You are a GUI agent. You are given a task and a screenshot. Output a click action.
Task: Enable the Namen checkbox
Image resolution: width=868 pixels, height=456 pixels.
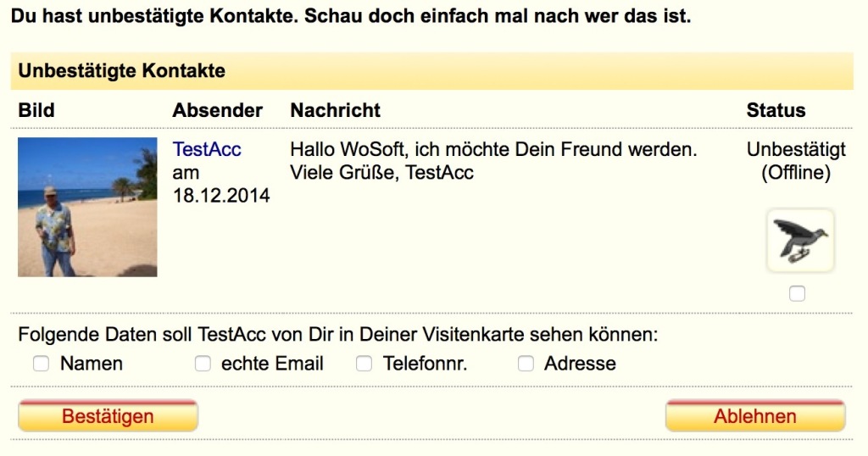[x=41, y=364]
